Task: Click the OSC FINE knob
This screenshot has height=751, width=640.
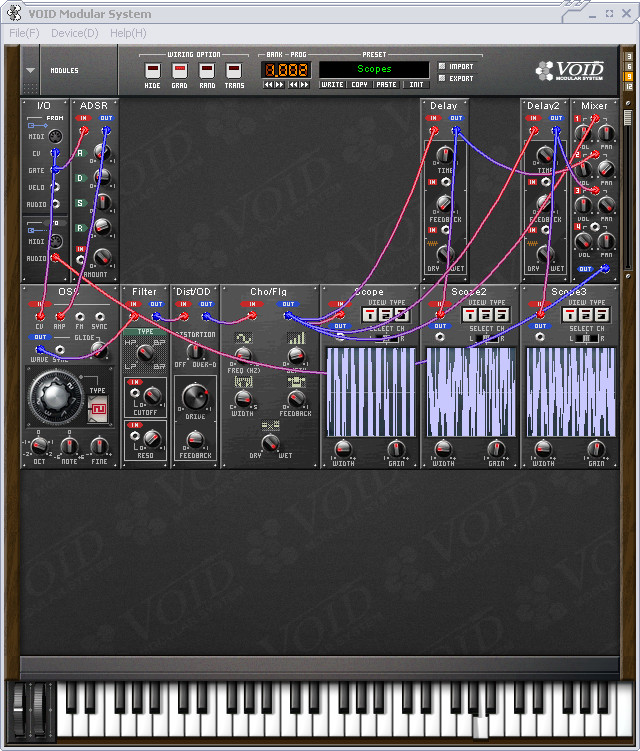Action: click(99, 446)
